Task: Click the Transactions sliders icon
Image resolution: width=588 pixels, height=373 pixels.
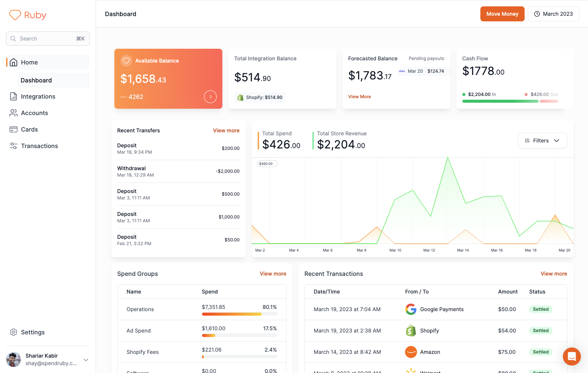Action: tap(13, 146)
